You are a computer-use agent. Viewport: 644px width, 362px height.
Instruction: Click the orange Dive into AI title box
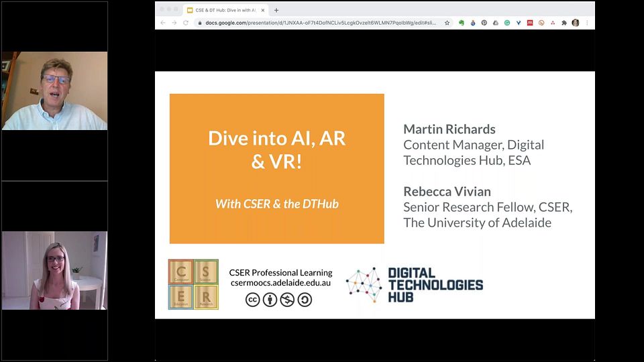276,168
